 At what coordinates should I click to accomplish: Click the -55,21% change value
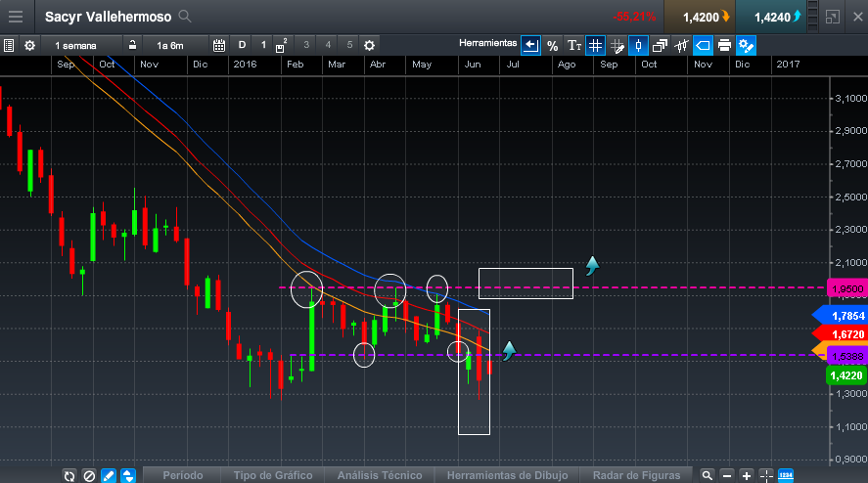pos(634,17)
